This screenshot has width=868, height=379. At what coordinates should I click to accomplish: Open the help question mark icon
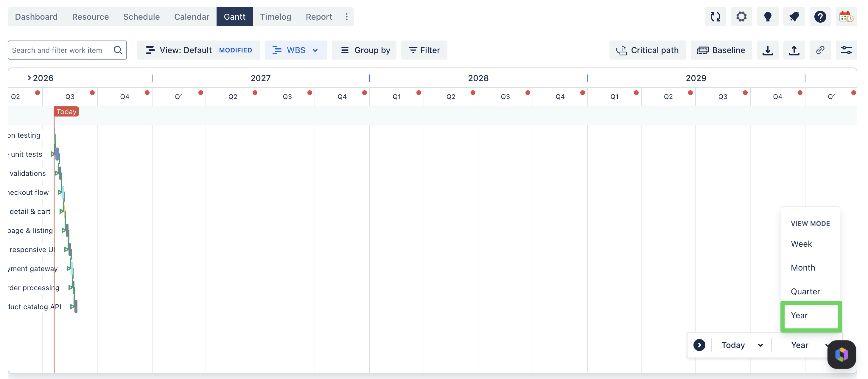coord(820,16)
